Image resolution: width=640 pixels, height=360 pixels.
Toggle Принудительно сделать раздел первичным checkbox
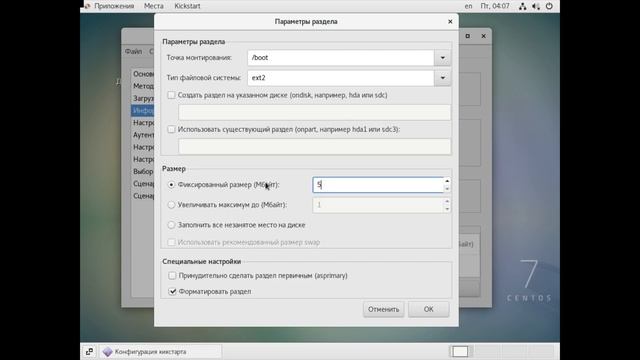(172, 276)
